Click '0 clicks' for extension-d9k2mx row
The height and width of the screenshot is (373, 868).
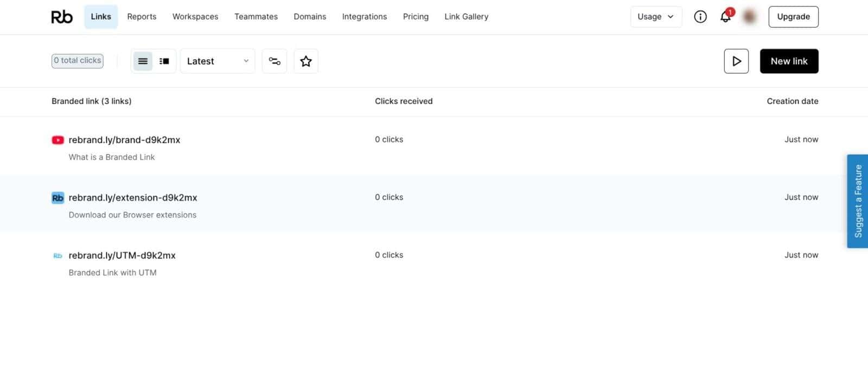tap(389, 197)
